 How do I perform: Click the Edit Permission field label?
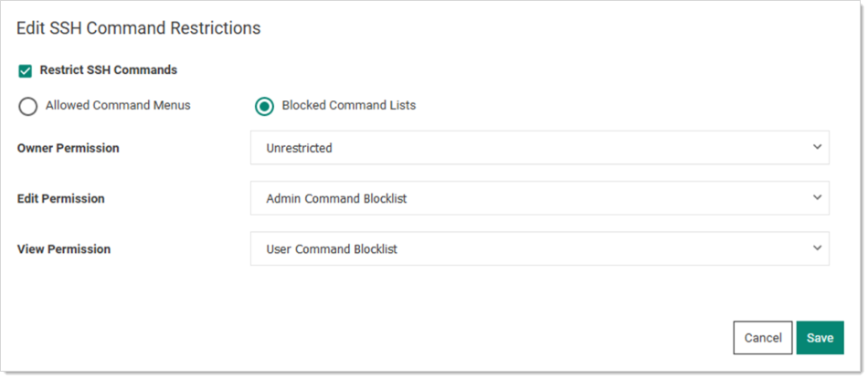[61, 198]
